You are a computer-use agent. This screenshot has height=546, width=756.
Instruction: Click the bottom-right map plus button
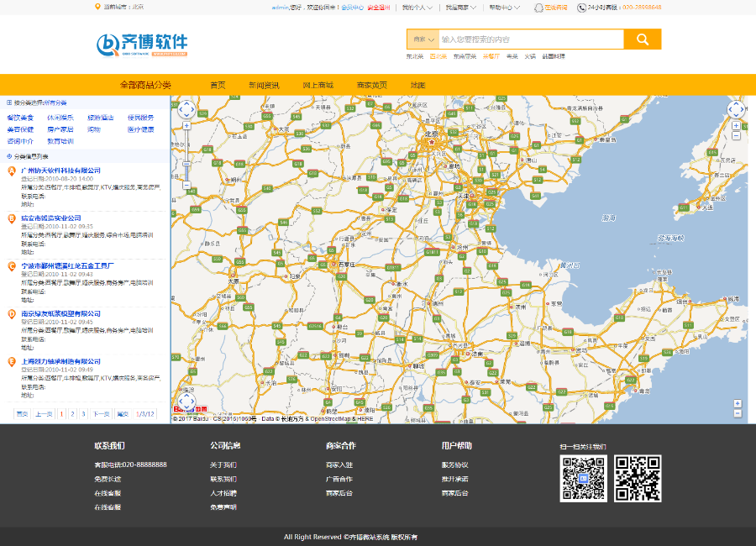coord(738,403)
